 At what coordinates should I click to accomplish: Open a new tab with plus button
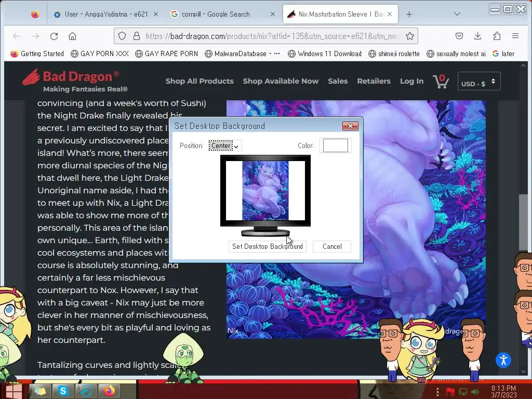409,14
